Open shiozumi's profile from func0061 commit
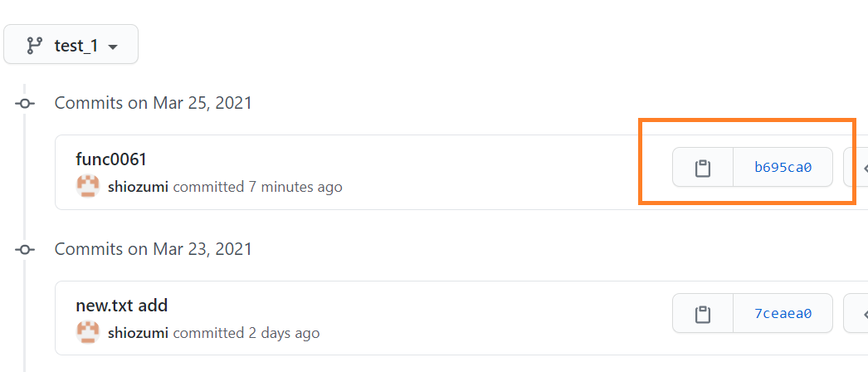The image size is (868, 372). tap(138, 187)
